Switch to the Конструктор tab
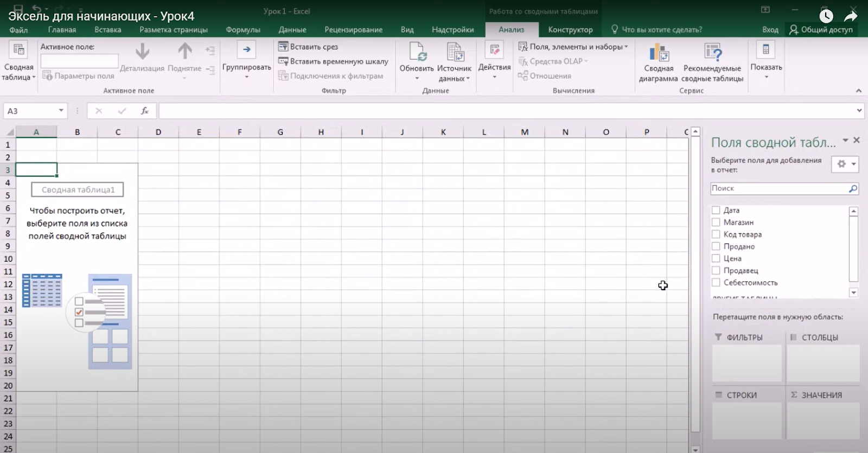 click(x=570, y=30)
